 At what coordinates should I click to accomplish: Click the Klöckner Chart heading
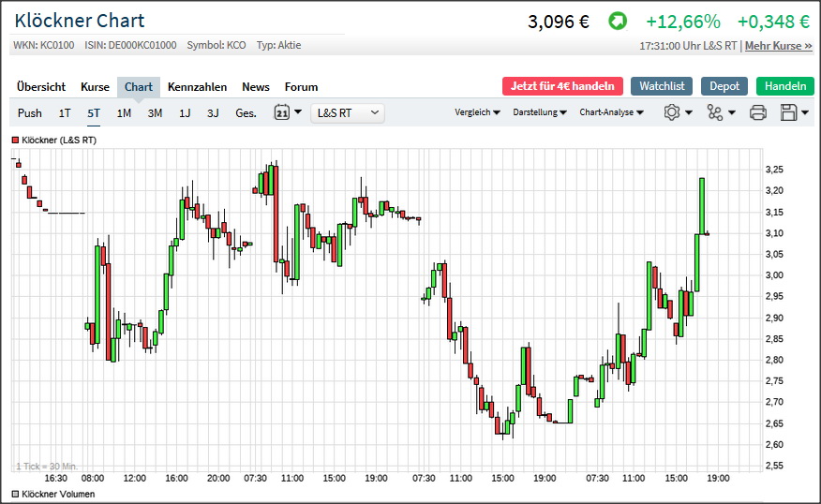[80, 21]
